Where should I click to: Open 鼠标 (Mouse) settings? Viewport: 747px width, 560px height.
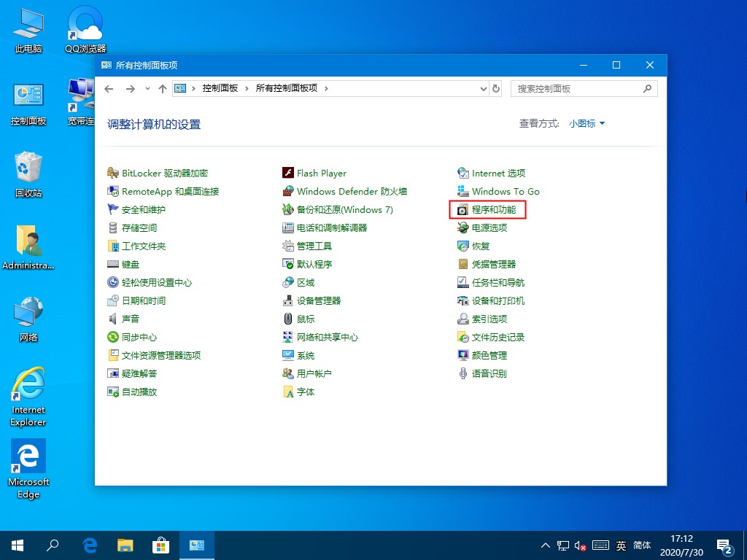click(305, 319)
